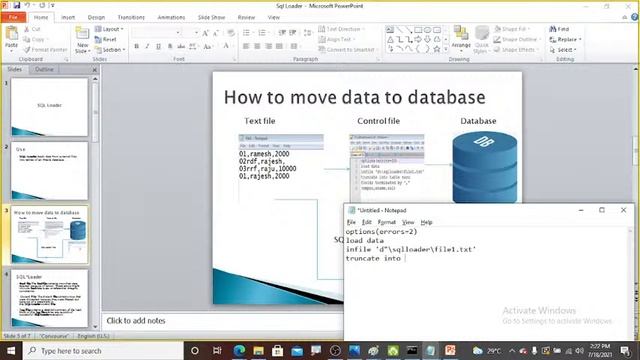This screenshot has width=640, height=360.
Task: Click Shape Effects button
Action: pyautogui.click(x=516, y=49)
